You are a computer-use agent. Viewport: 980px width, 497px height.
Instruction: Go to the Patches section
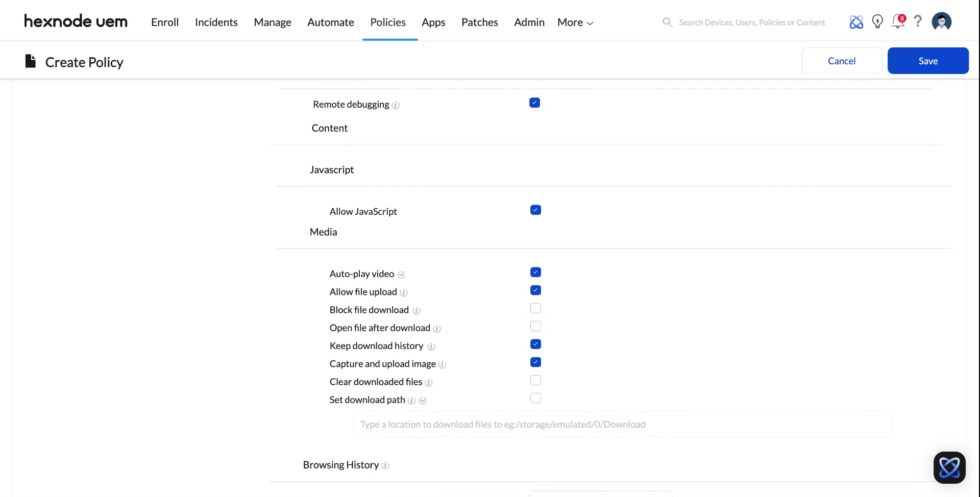479,22
